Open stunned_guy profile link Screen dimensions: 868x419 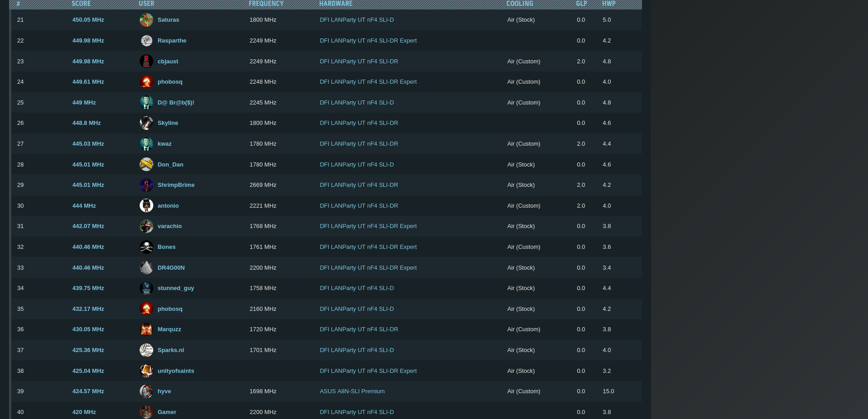pyautogui.click(x=176, y=288)
